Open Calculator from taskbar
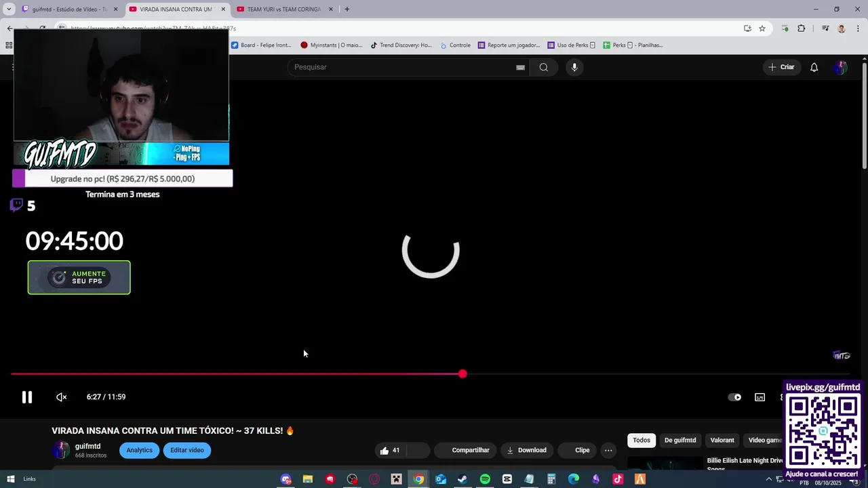The image size is (868, 488). point(551,479)
